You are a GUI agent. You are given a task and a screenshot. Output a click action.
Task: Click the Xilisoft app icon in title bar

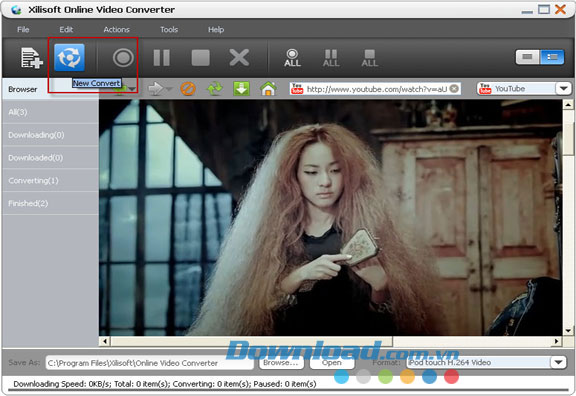click(x=16, y=10)
